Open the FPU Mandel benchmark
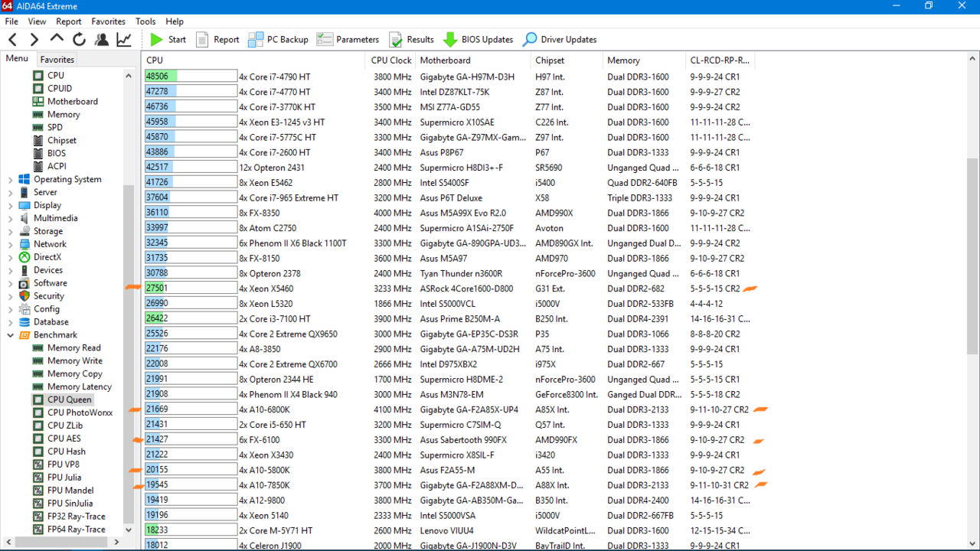980x551 pixels. pos(70,491)
